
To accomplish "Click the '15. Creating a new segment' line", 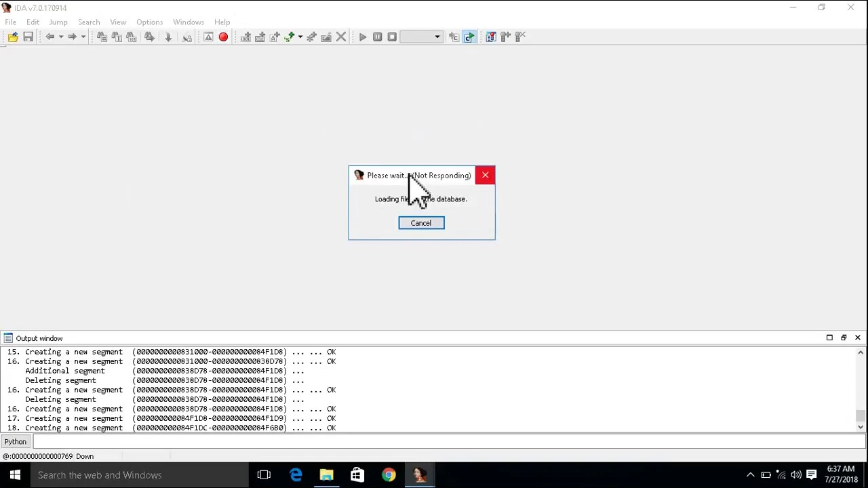I will (x=172, y=352).
